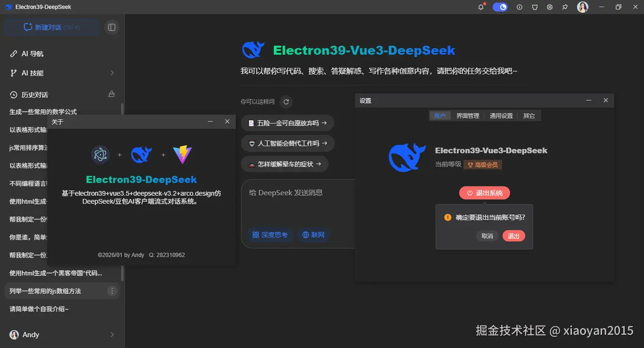644x348 pixels.
Task: Open chat 使用html生成一个黑客帝国"代码...
Action: 56,273
